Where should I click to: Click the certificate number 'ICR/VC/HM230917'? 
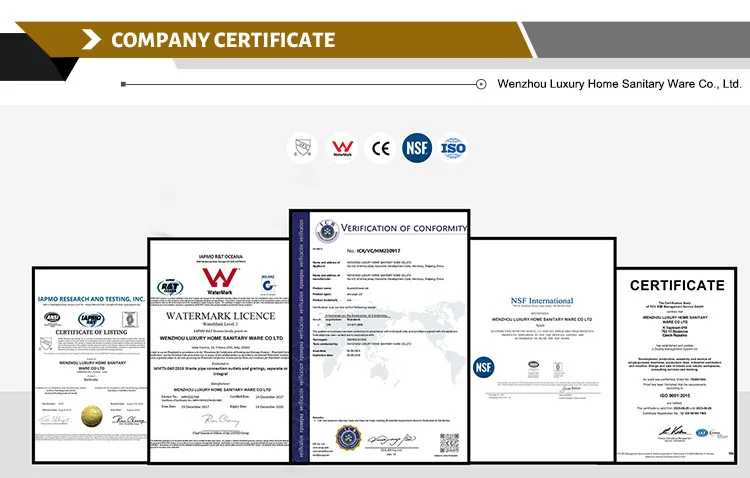[378, 250]
